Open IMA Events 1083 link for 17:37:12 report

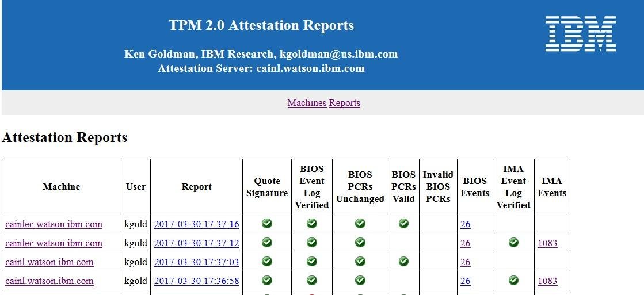547,243
